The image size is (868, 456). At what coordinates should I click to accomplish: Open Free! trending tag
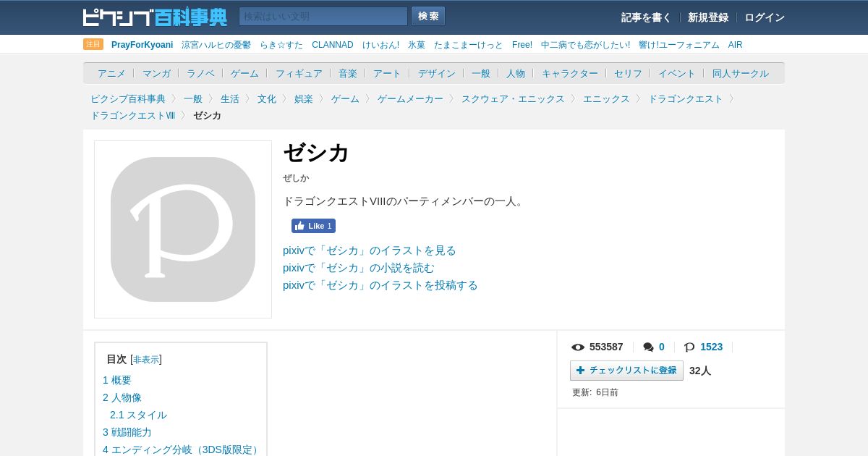coord(522,45)
